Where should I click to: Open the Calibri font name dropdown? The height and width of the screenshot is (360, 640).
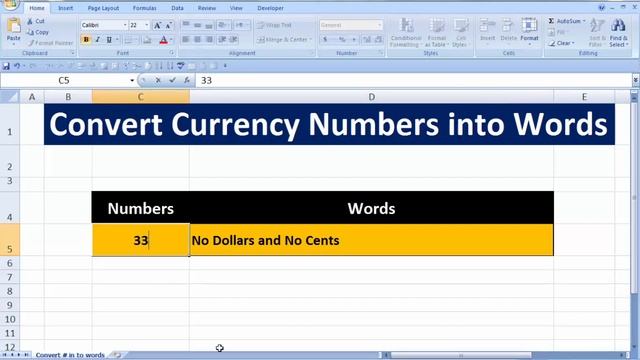125,25
